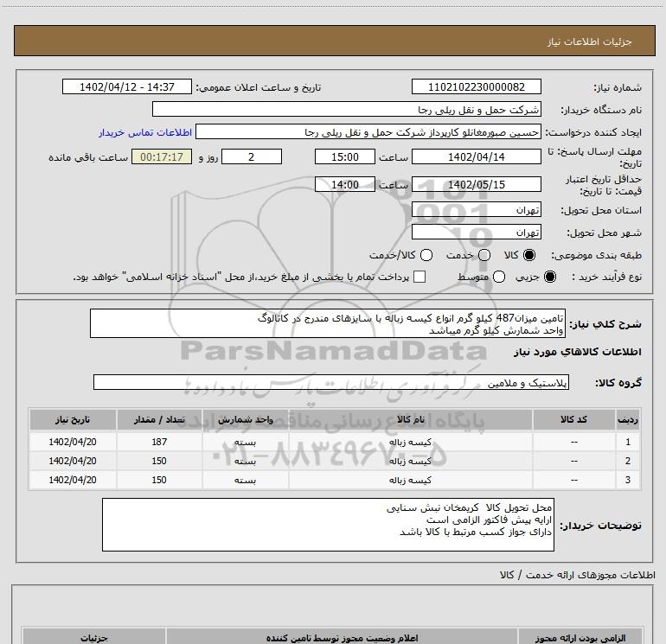The image size is (666, 644).
Task: Click quantity 187 in row 1
Action: (x=159, y=442)
